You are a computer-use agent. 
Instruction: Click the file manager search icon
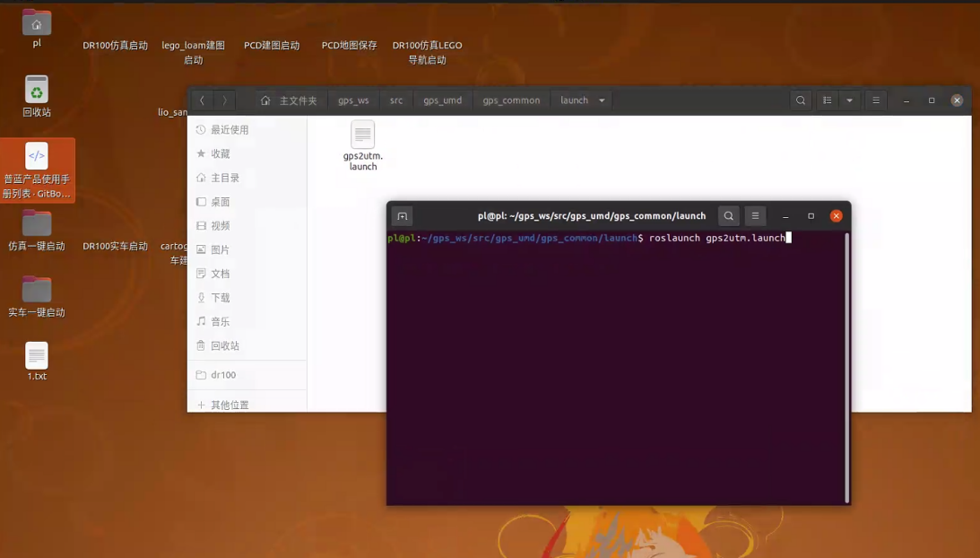(x=801, y=100)
